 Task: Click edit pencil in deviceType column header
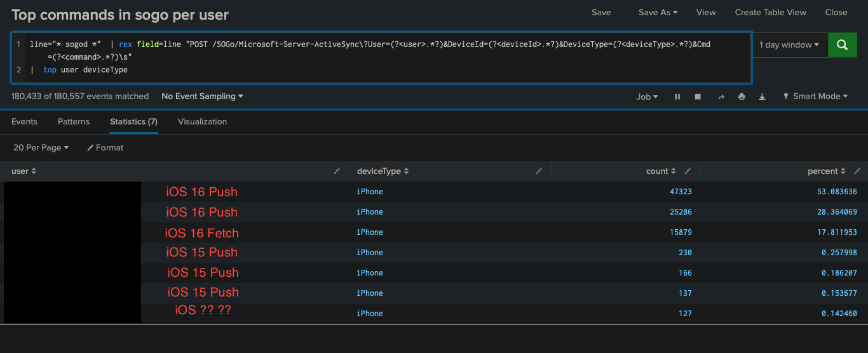(539, 171)
